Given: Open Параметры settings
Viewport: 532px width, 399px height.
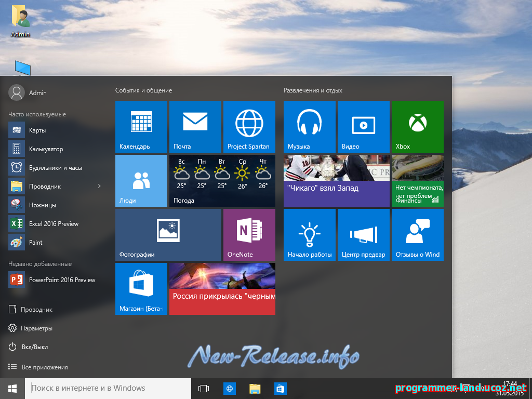Looking at the screenshot, I should 31,328.
